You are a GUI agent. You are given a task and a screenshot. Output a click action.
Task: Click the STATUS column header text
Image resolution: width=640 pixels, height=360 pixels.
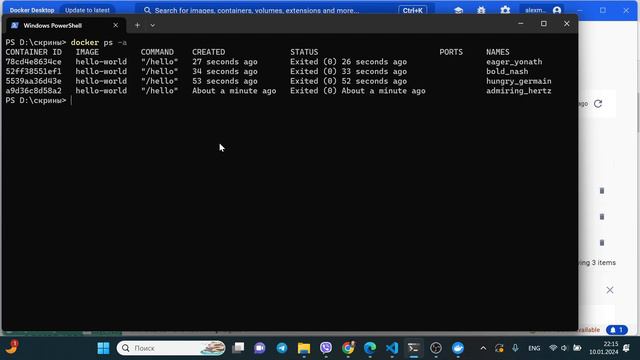304,52
